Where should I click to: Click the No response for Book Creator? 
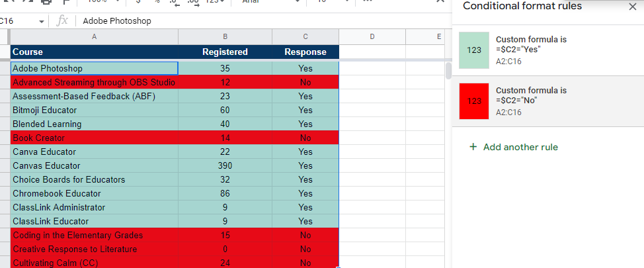[305, 138]
